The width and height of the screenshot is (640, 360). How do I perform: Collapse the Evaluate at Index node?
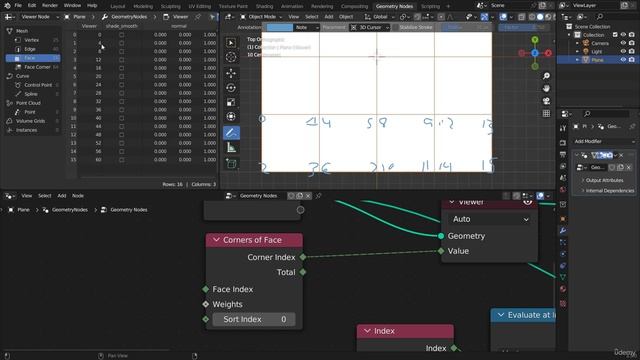501,315
